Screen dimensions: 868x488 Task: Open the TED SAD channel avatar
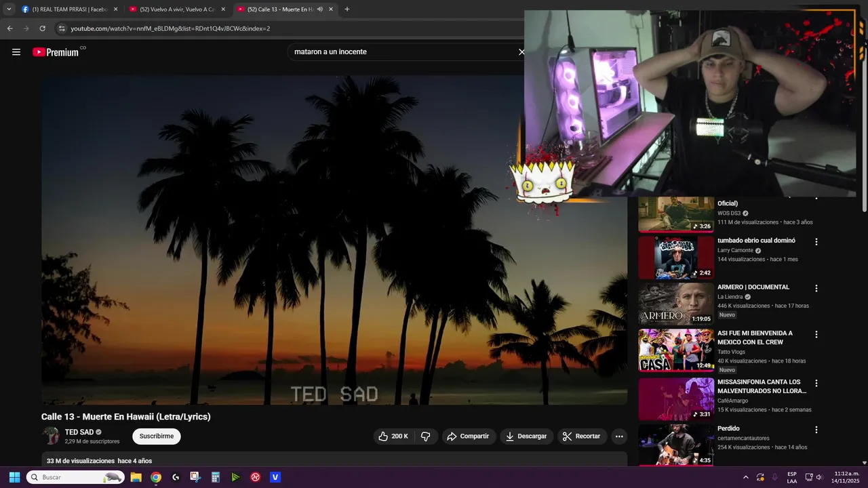[51, 436]
